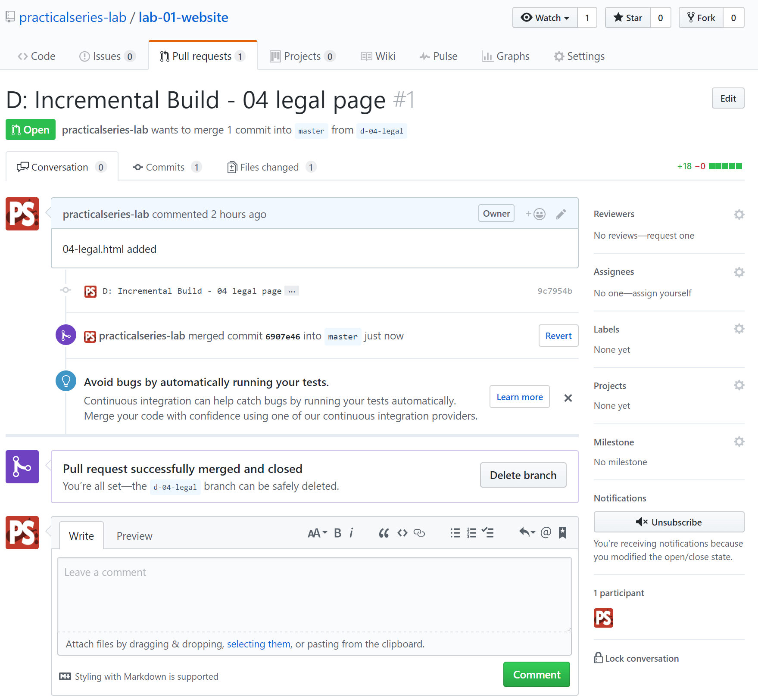This screenshot has height=700, width=758.
Task: Open the Pulse tab
Action: click(x=438, y=56)
